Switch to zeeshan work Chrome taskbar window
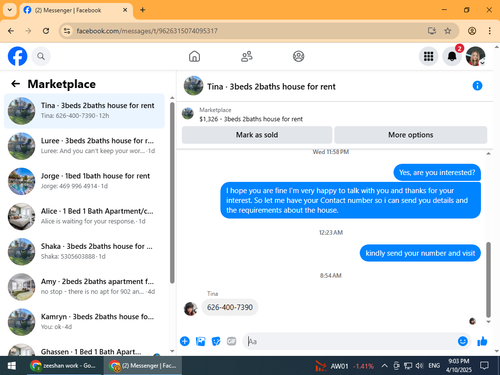The width and height of the screenshot is (500, 375). click(x=63, y=366)
